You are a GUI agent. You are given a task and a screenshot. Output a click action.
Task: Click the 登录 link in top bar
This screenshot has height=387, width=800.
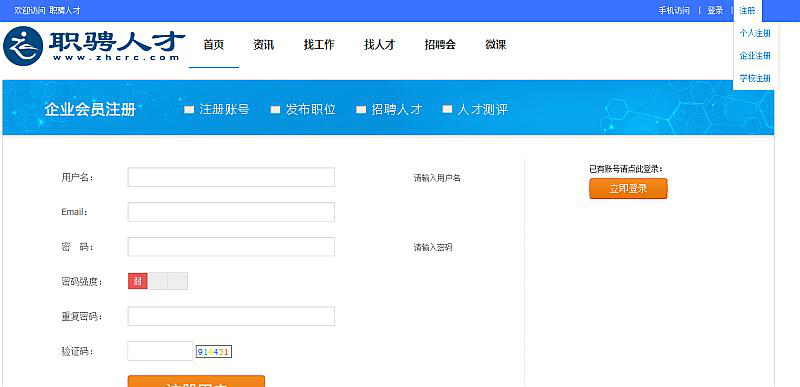point(715,10)
